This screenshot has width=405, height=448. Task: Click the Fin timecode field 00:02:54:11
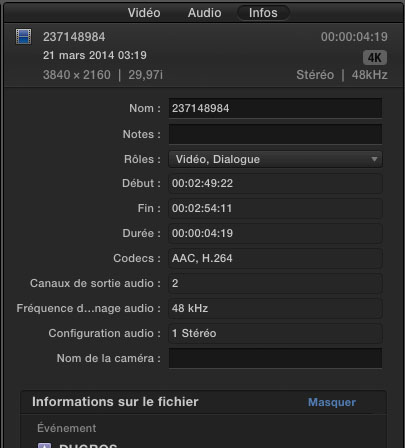click(275, 208)
